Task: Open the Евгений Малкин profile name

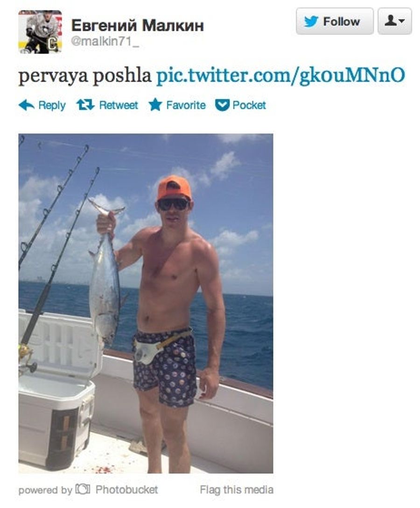Action: [137, 25]
